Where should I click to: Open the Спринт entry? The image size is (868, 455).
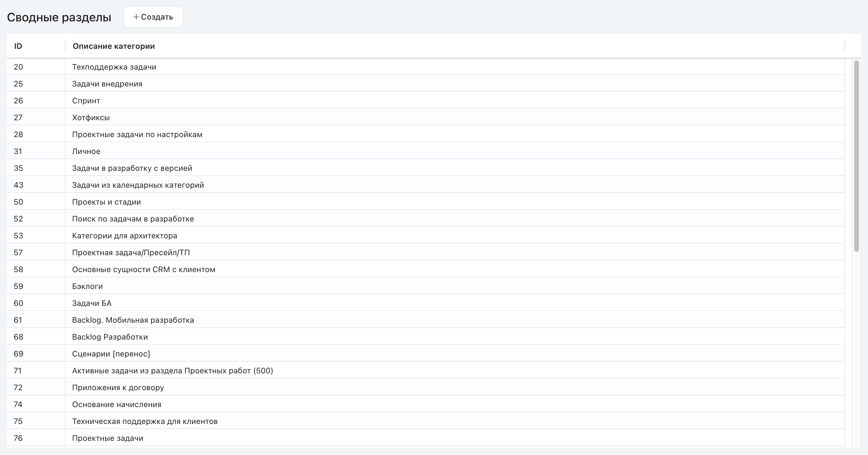[426, 100]
